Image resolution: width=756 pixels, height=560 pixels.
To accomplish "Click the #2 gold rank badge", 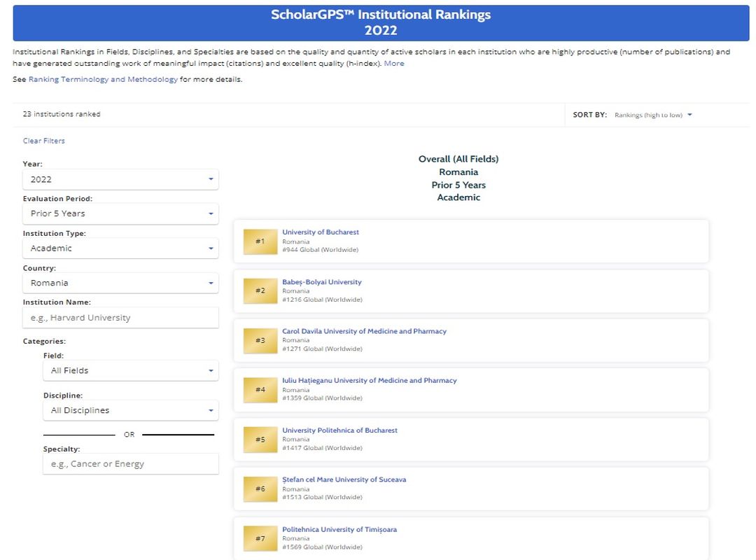I will (x=260, y=290).
